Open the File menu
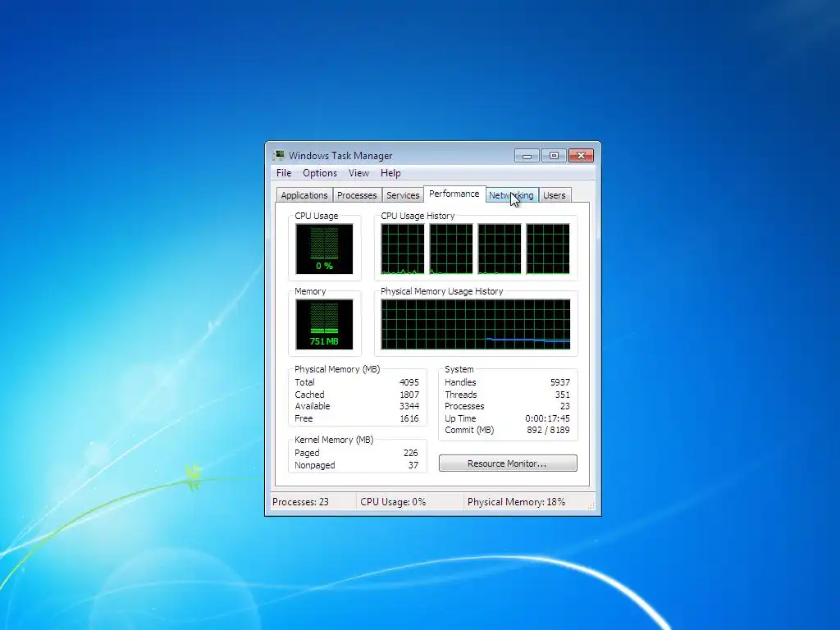 point(283,173)
